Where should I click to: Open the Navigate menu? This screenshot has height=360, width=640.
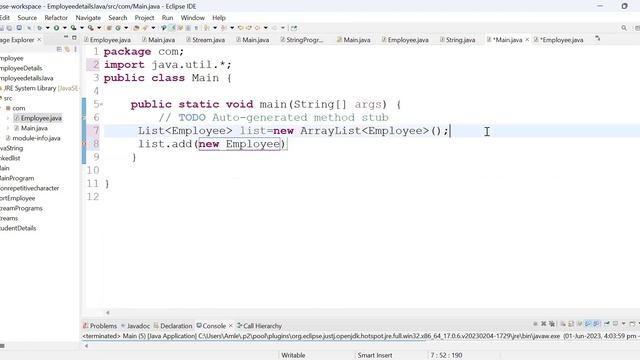[x=88, y=18]
